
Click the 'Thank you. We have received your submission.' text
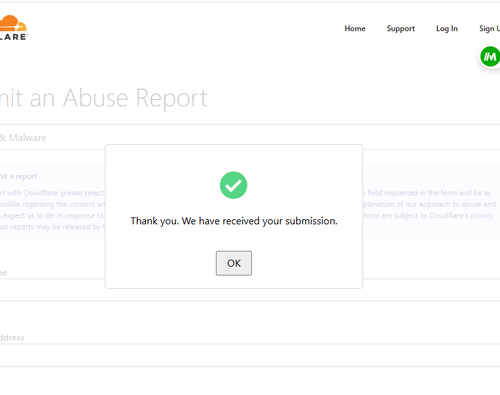pos(234,221)
